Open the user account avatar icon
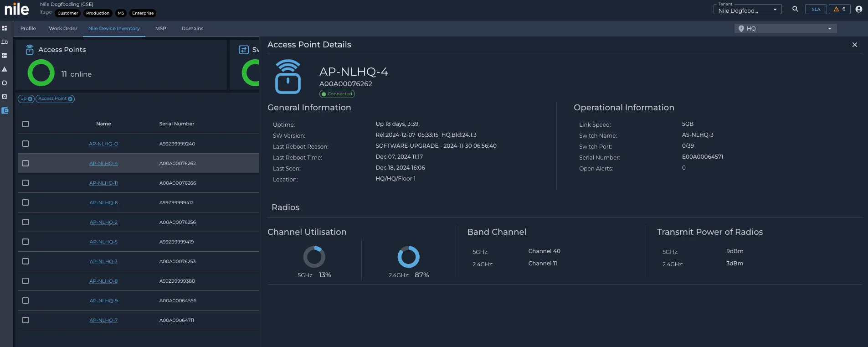This screenshot has width=868, height=347. pos(859,9)
